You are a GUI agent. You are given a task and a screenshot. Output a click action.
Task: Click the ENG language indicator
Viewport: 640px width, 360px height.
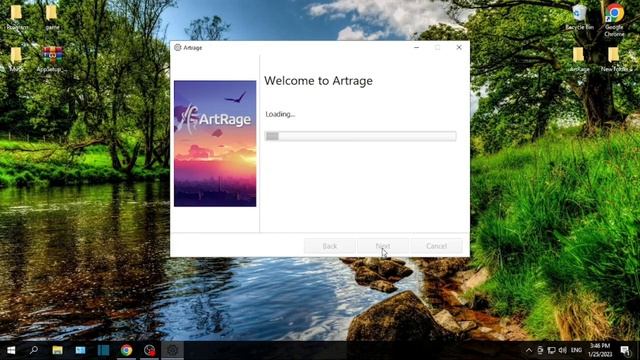(x=576, y=350)
